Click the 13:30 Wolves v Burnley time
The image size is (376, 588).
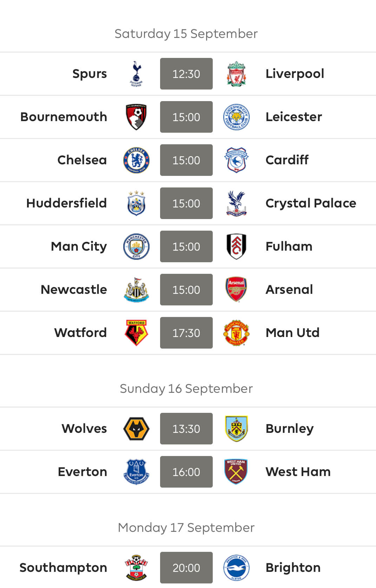coord(186,429)
